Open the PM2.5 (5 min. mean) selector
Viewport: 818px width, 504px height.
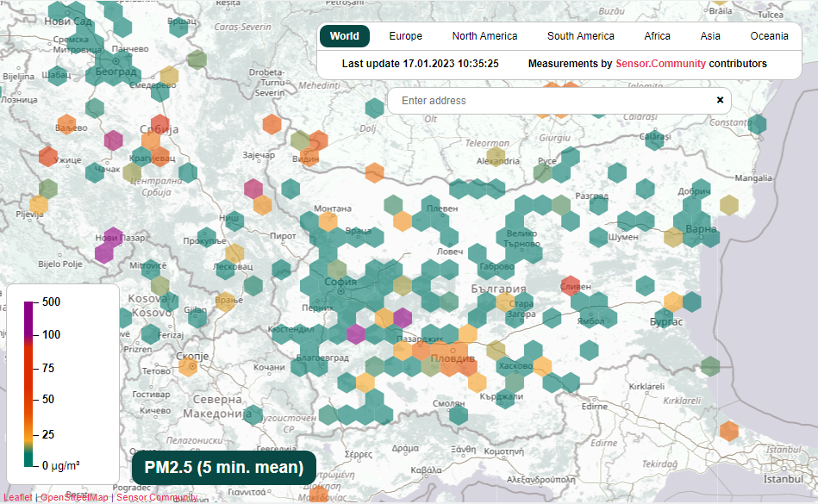[224, 468]
